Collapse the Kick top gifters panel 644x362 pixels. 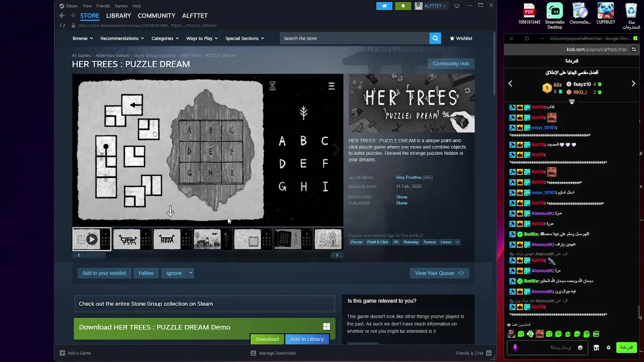[572, 102]
